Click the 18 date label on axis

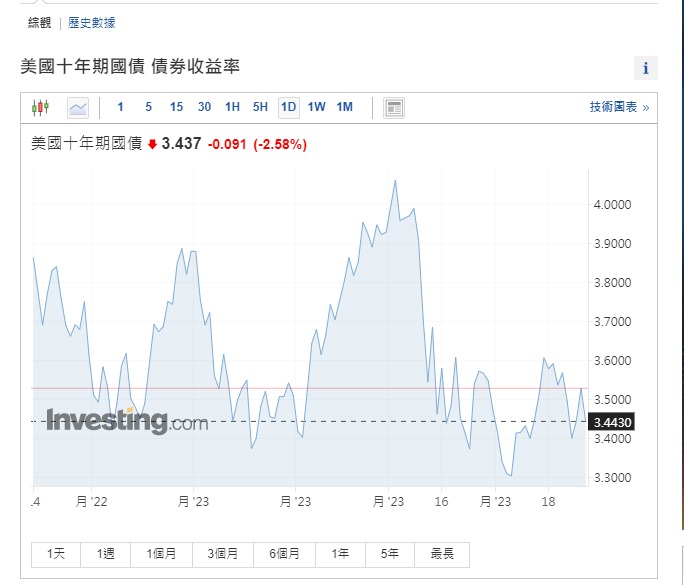(548, 502)
